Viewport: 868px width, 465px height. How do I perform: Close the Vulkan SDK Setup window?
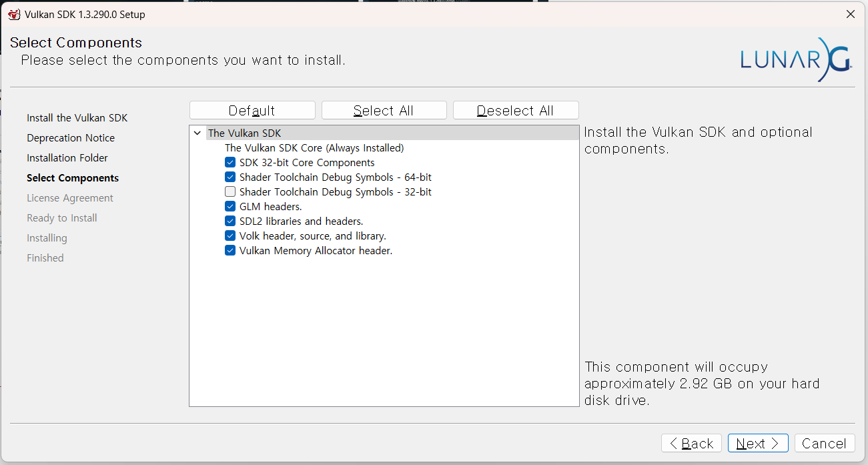click(850, 14)
